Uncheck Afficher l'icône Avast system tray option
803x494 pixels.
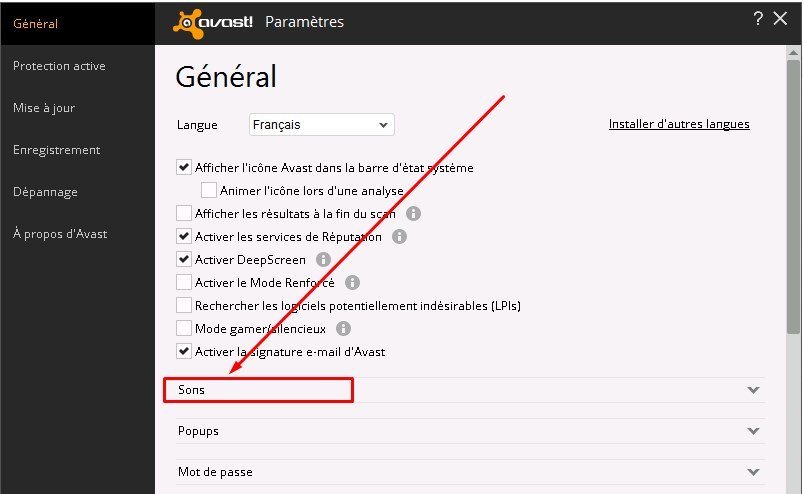click(184, 168)
